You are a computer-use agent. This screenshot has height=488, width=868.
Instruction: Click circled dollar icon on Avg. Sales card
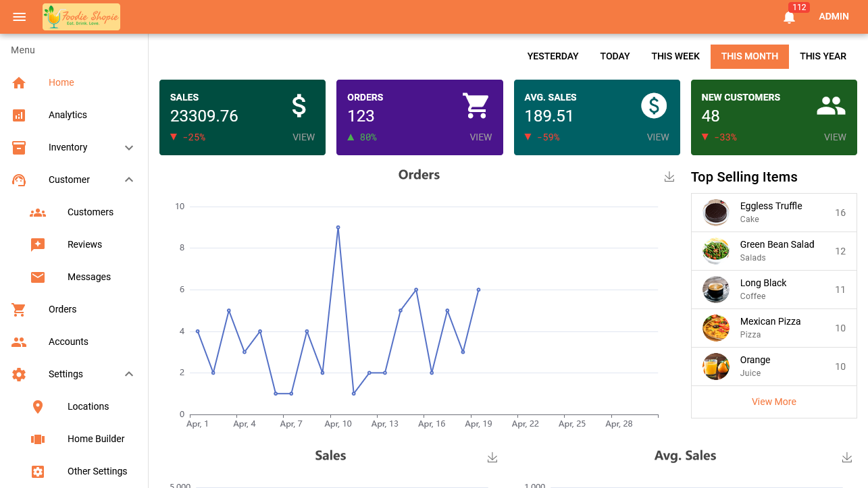[654, 105]
